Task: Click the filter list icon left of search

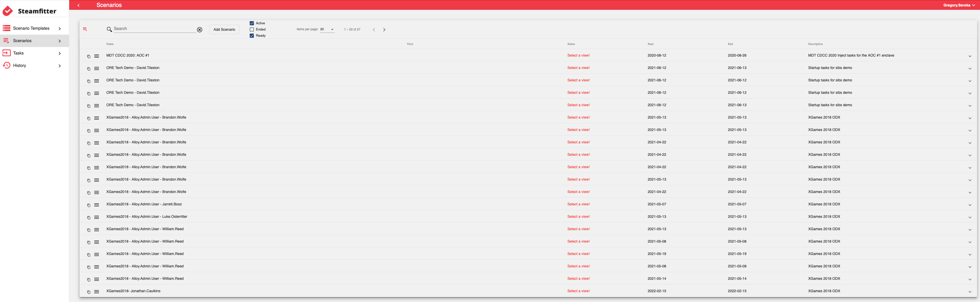Action: click(85, 29)
